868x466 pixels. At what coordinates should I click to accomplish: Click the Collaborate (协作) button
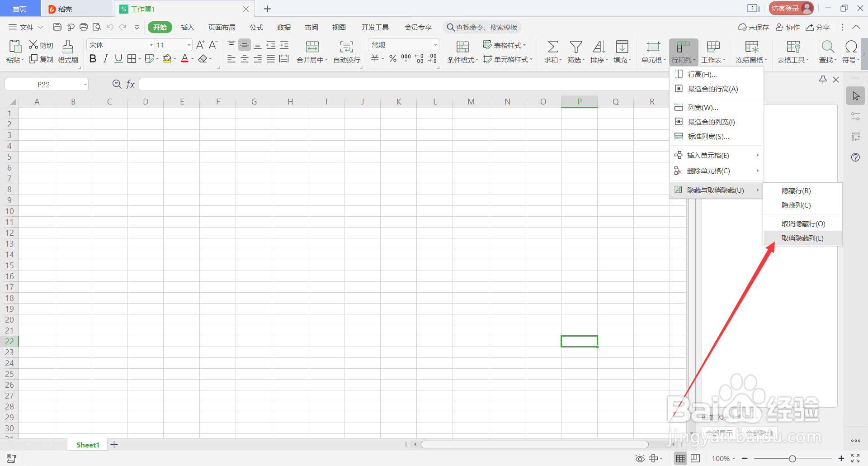788,27
